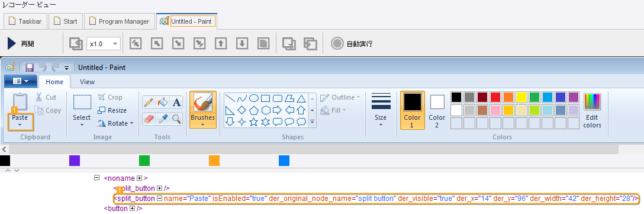Open the View ribbon tab
This screenshot has height=214, width=644.
point(87,81)
